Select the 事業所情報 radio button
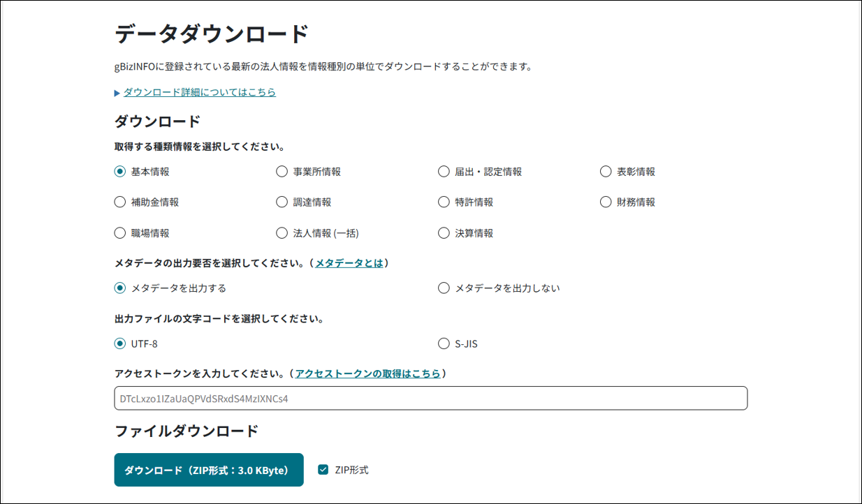Viewport: 862px width, 504px height. pyautogui.click(x=282, y=170)
